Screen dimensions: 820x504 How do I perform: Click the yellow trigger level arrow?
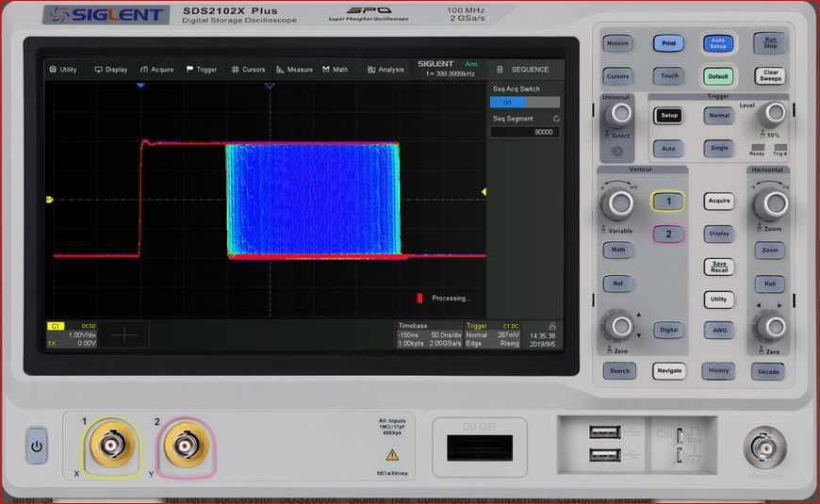point(484,192)
